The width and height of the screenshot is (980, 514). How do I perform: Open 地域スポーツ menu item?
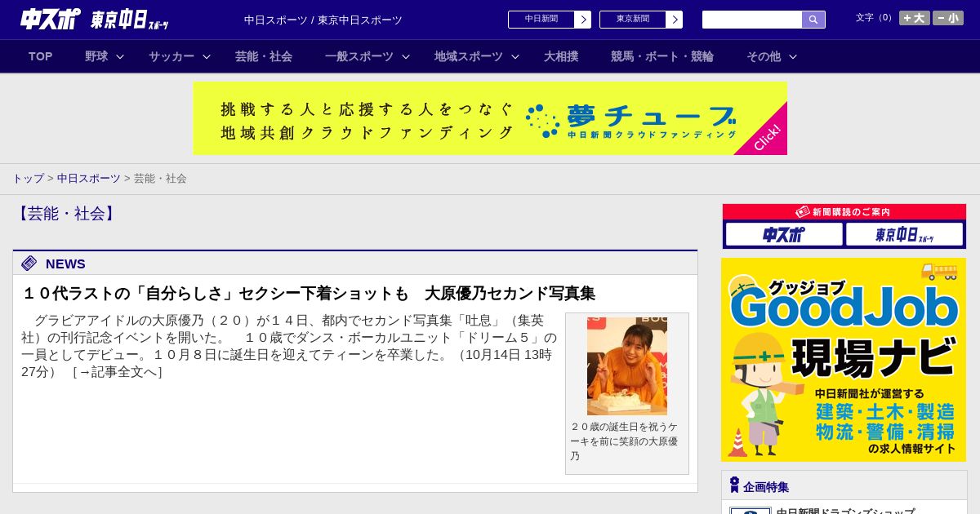(x=469, y=56)
